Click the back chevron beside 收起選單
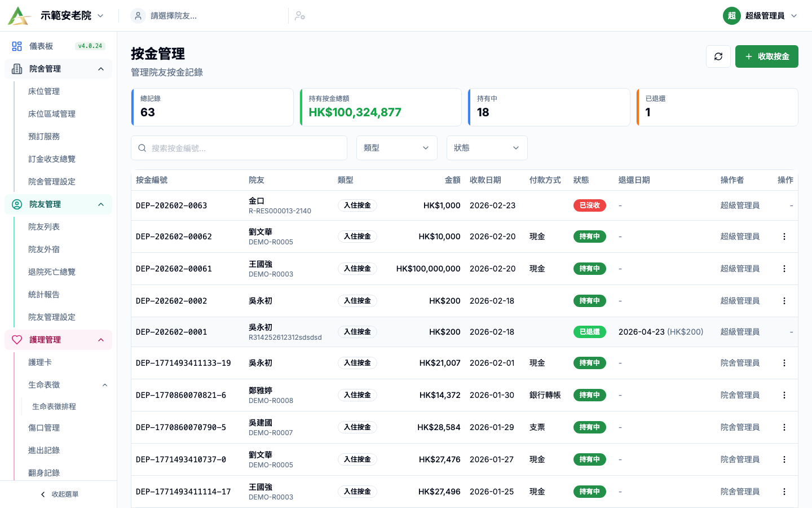Viewport: 812px width, 508px height. [x=43, y=494]
